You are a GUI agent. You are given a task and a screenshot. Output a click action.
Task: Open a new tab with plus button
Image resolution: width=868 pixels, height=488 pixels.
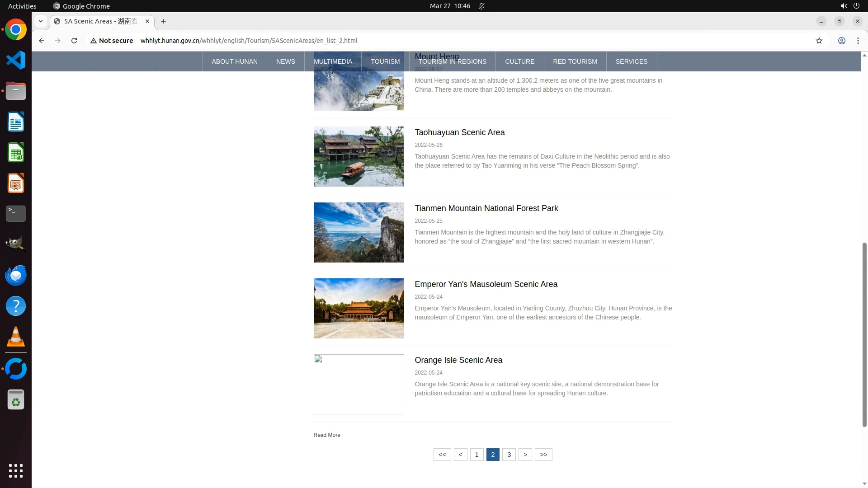coord(164,21)
